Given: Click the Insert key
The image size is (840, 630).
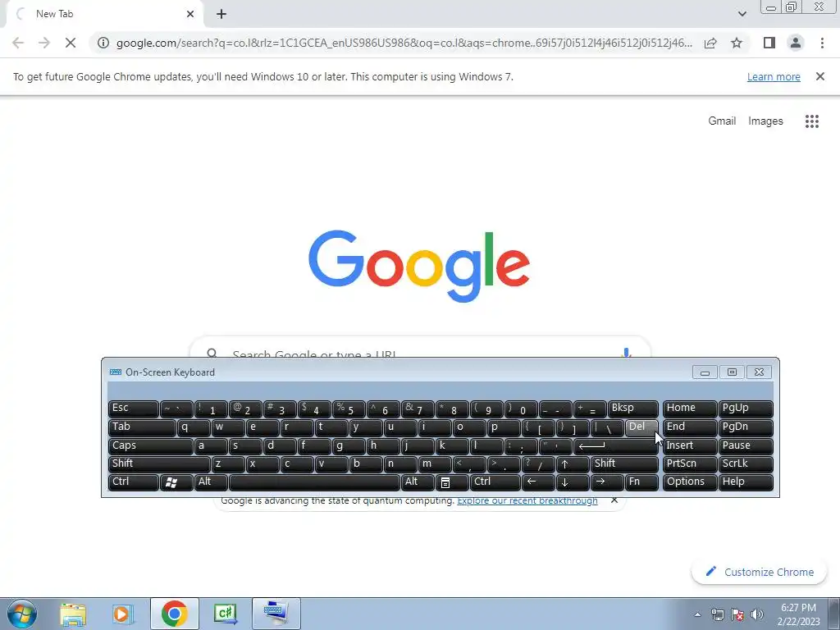Looking at the screenshot, I should [689, 445].
